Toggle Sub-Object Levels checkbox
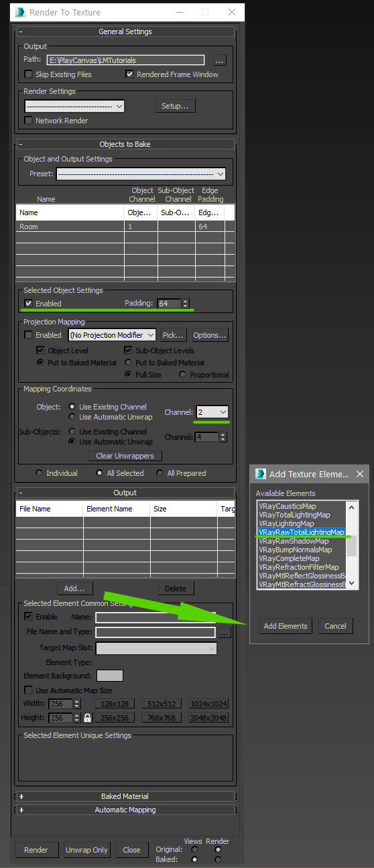 point(129,351)
